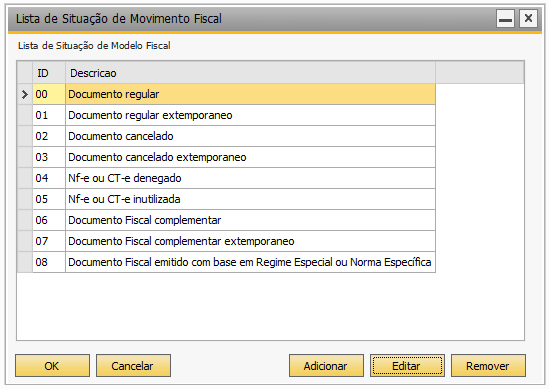Image resolution: width=549 pixels, height=389 pixels.
Task: Click the ID cell 07
Action: pos(49,241)
